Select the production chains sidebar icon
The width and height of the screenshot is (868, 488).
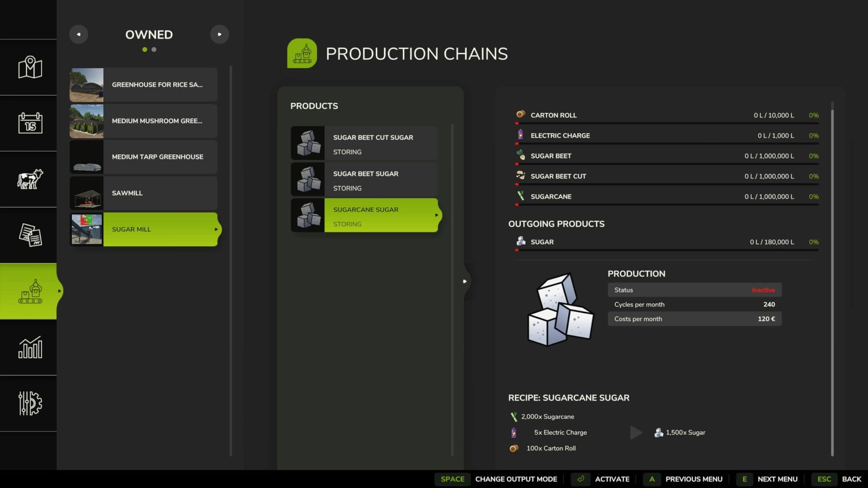[30, 291]
